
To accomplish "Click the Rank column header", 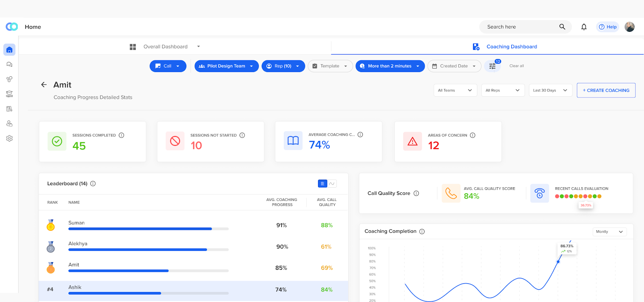I will pyautogui.click(x=53, y=203).
